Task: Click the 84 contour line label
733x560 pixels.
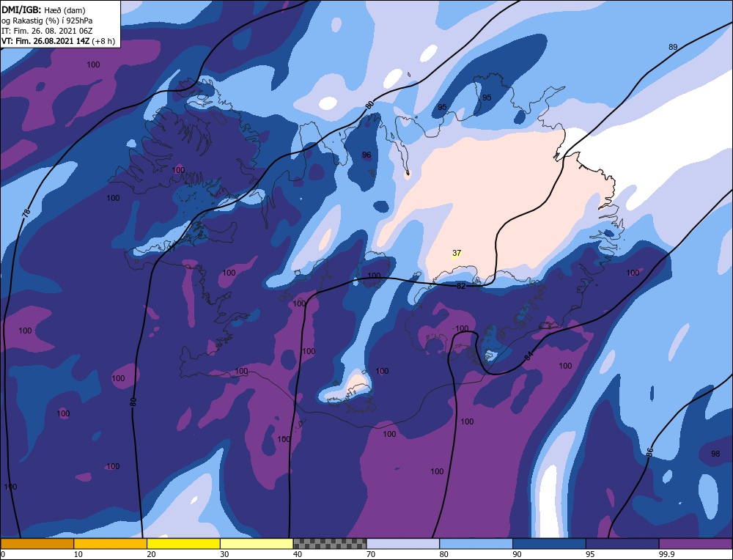Action: point(528,355)
